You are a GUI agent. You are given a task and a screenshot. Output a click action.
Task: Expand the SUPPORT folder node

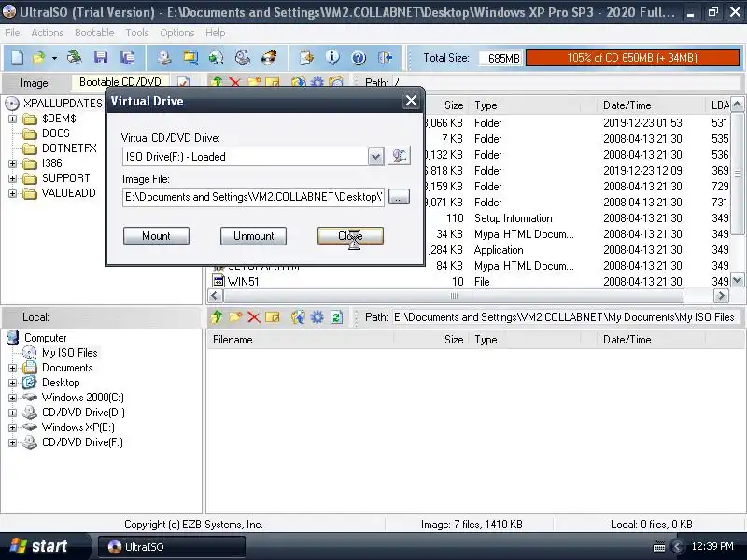[13, 178]
